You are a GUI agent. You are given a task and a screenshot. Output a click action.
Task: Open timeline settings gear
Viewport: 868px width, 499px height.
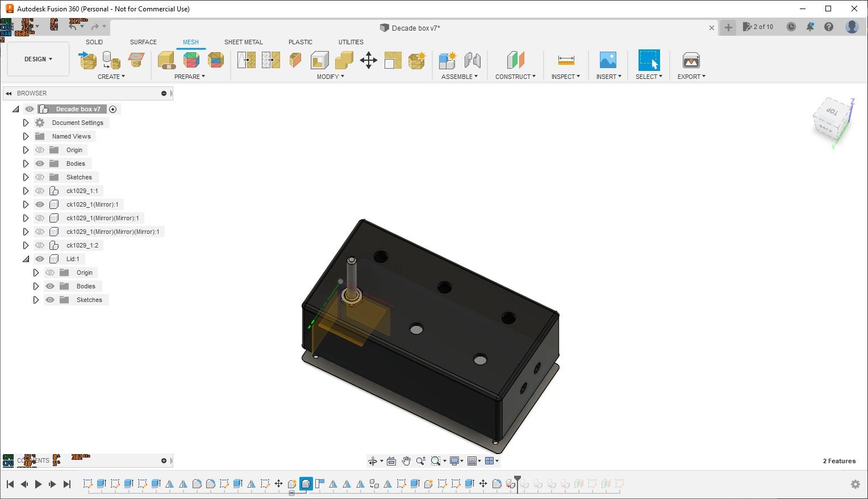click(x=856, y=484)
